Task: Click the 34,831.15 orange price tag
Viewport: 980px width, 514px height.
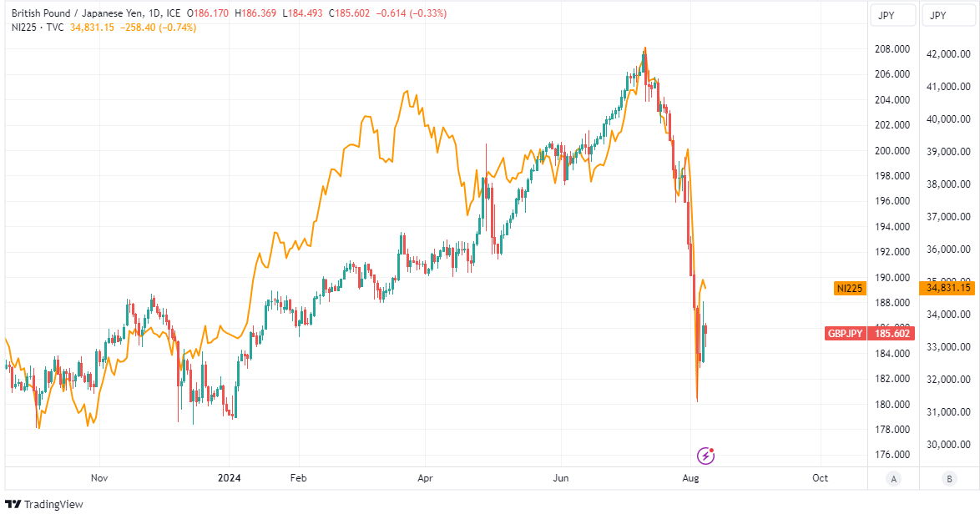Action: (947, 288)
